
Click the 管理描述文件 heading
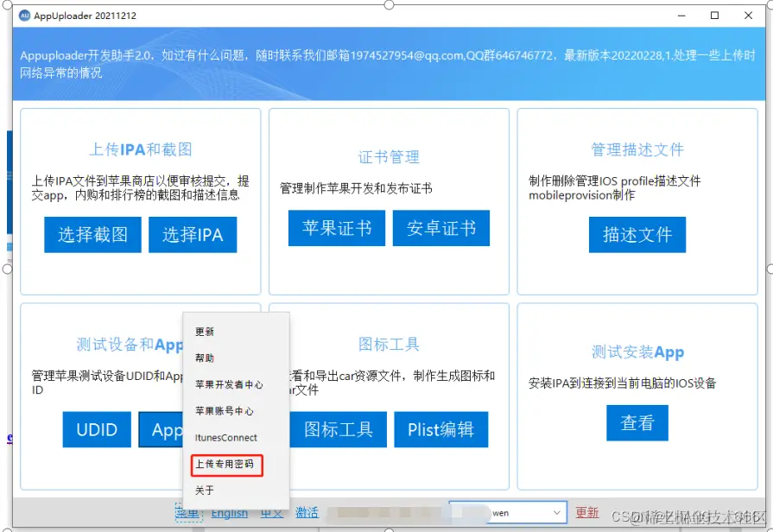click(x=637, y=149)
